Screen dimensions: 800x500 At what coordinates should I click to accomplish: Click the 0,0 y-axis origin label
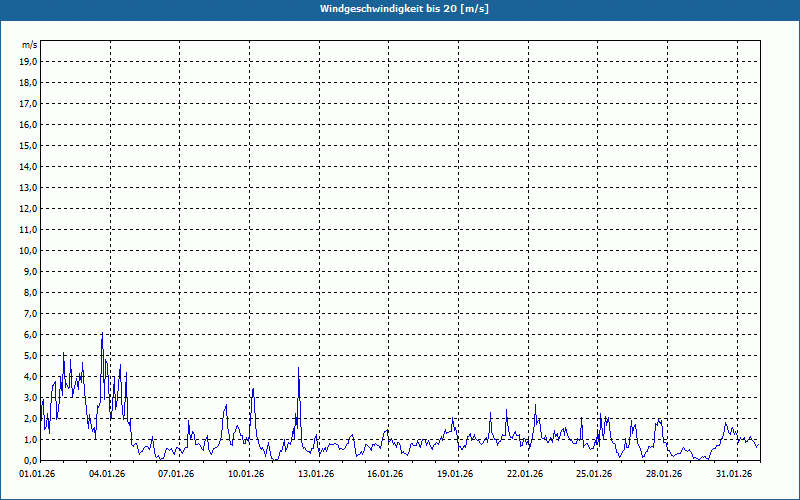point(29,461)
